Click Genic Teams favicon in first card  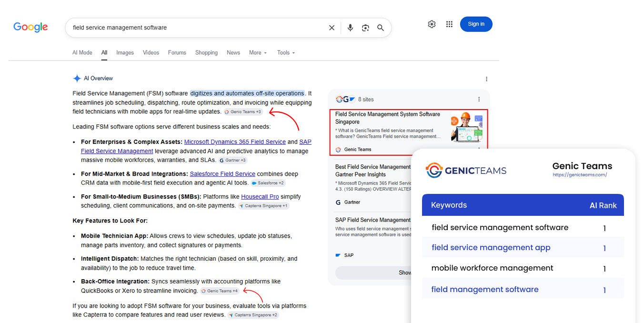(338, 150)
